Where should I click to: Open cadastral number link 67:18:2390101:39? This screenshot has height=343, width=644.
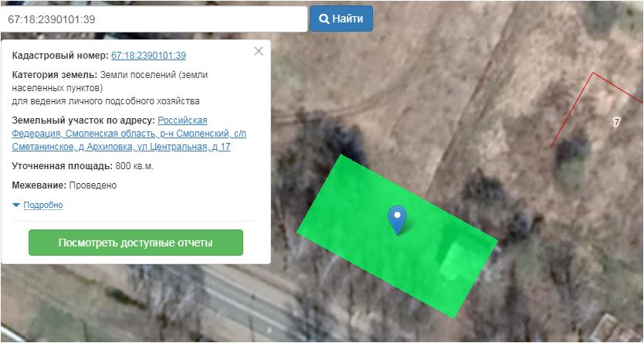point(148,56)
